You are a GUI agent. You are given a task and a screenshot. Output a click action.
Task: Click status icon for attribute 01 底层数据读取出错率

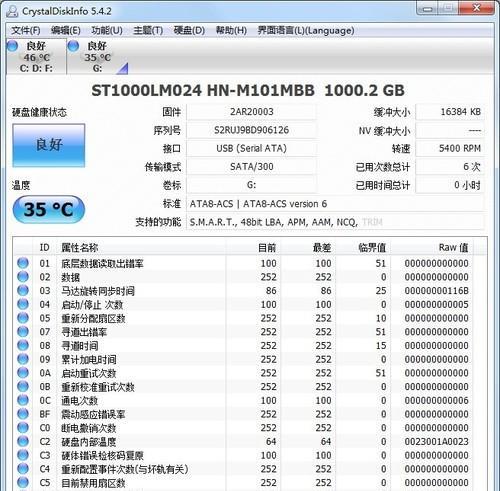click(x=23, y=263)
